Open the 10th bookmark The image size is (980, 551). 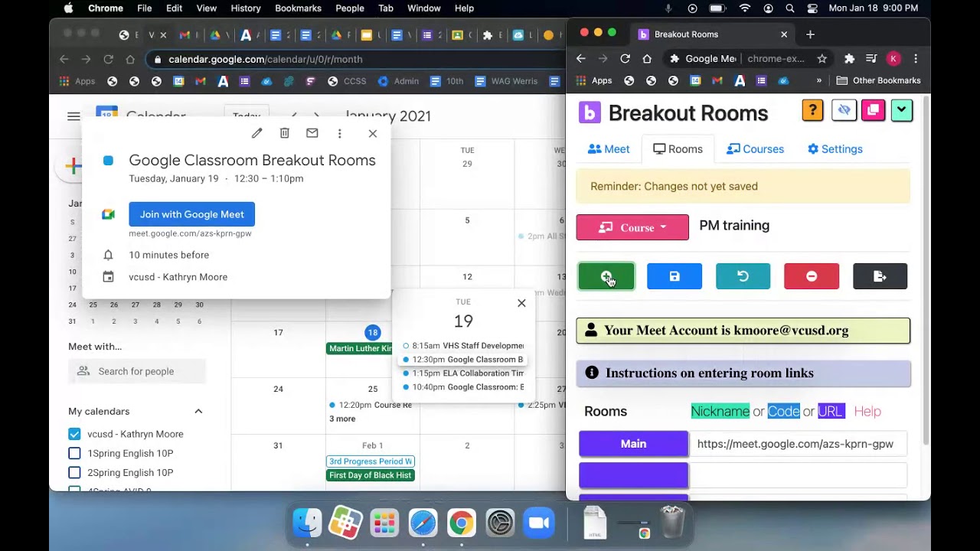pyautogui.click(x=447, y=81)
